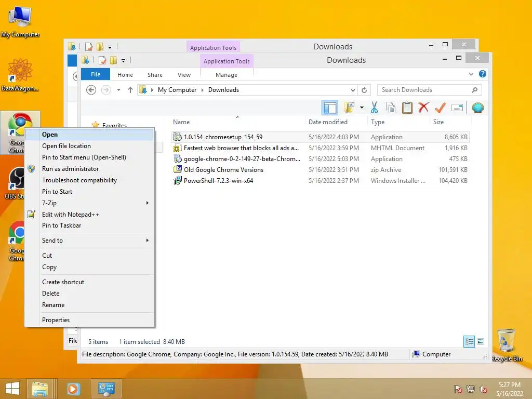Click the magnifier icon in search box
Screen dimensions: 532x399
[x=475, y=90]
